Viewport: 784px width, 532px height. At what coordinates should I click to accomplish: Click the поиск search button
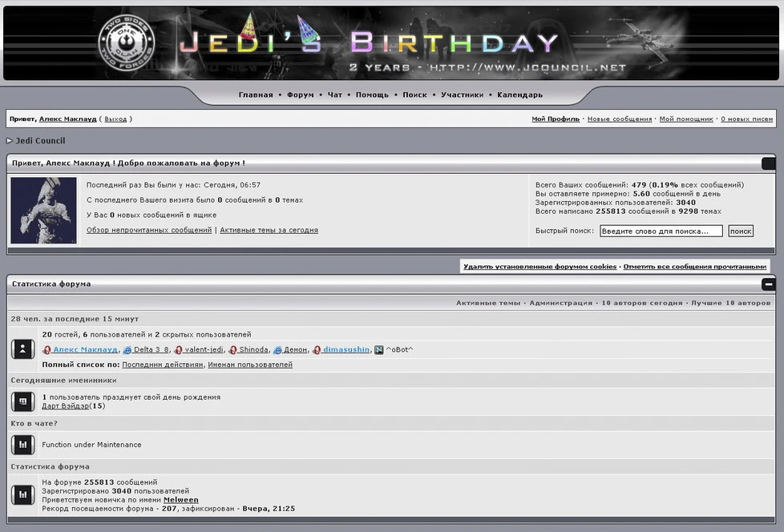coord(741,232)
